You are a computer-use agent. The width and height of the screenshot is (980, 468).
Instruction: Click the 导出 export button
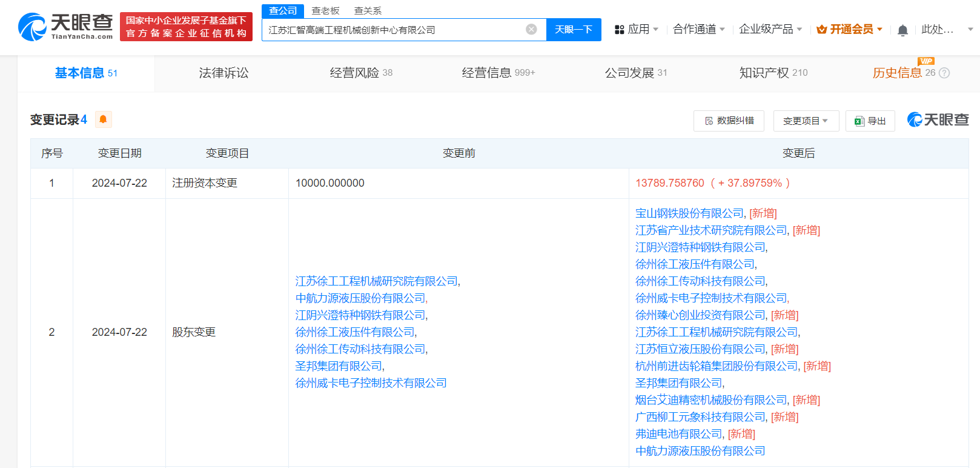(870, 121)
